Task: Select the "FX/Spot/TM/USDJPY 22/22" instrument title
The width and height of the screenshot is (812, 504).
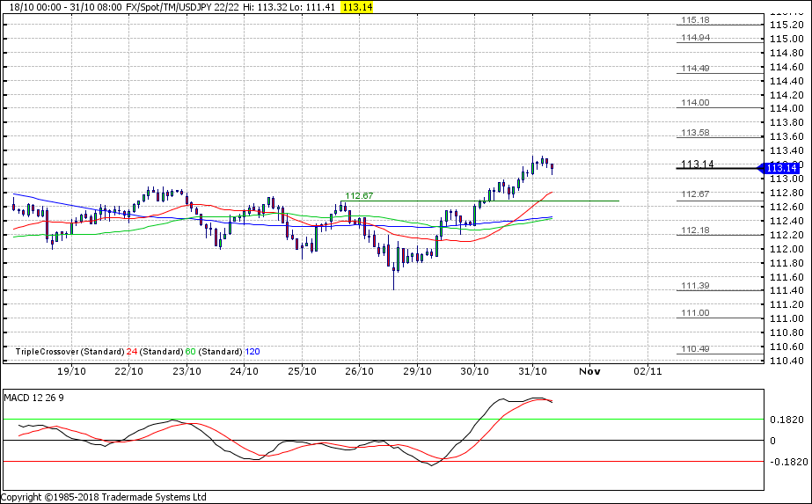Action: pyautogui.click(x=183, y=7)
